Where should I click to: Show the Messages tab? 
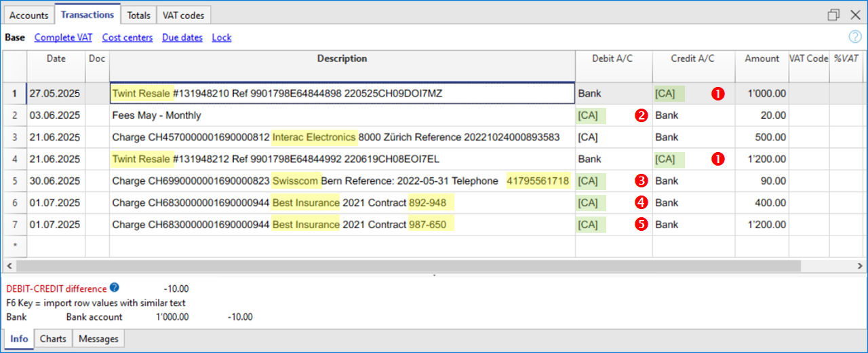(98, 339)
